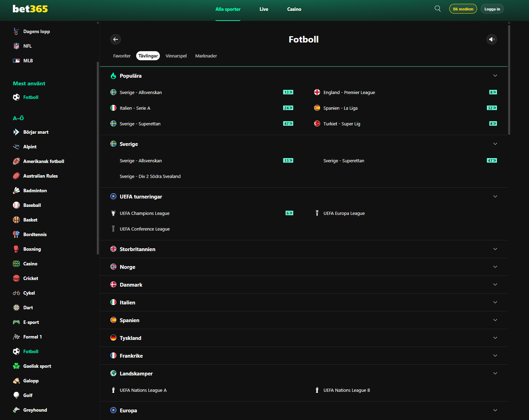Select the Favoriter tab
Image resolution: width=529 pixels, height=420 pixels.
(122, 56)
